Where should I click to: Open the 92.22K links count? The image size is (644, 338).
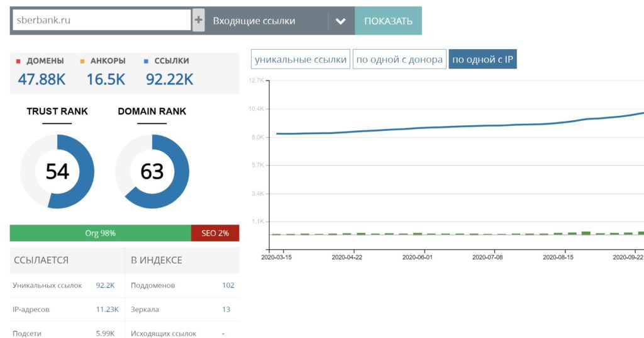coord(169,79)
